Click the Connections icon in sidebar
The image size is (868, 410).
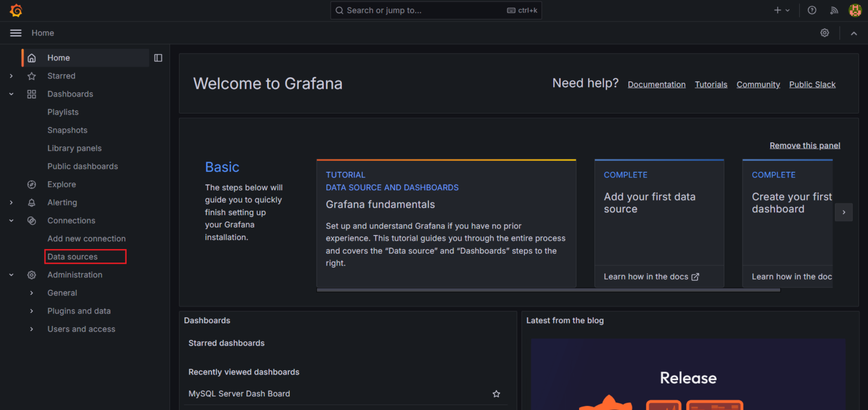[x=32, y=220]
